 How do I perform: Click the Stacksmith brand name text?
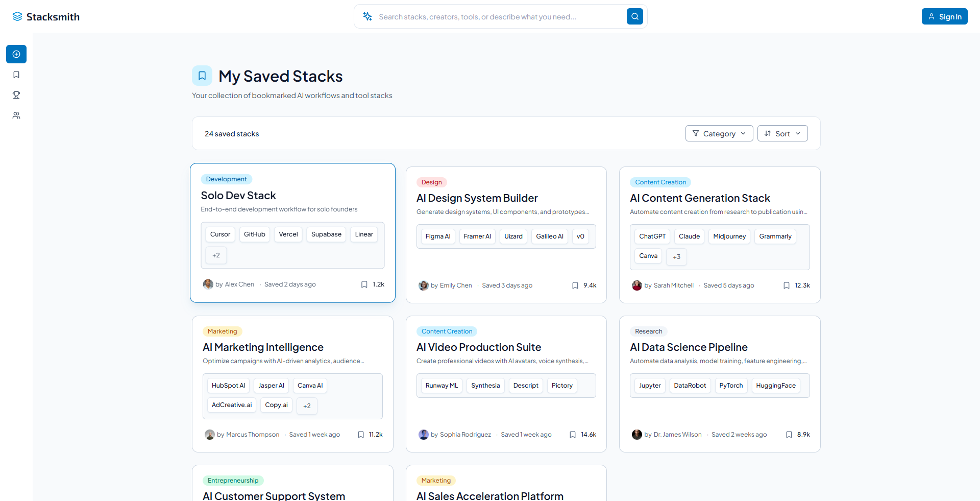pyautogui.click(x=53, y=17)
